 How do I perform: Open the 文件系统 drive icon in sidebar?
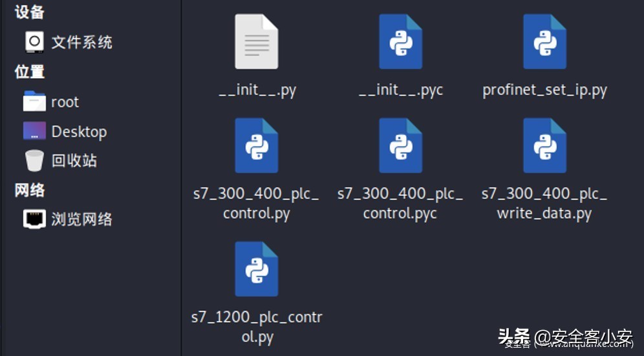pos(34,42)
